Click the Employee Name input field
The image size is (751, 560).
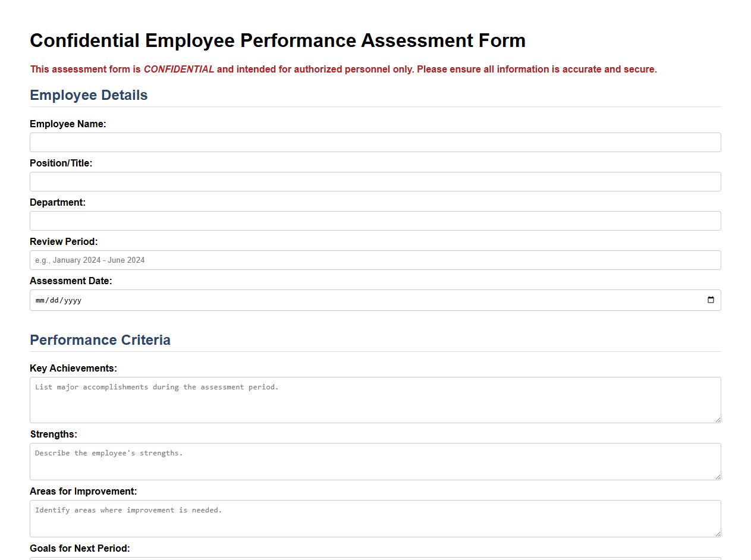click(x=375, y=142)
